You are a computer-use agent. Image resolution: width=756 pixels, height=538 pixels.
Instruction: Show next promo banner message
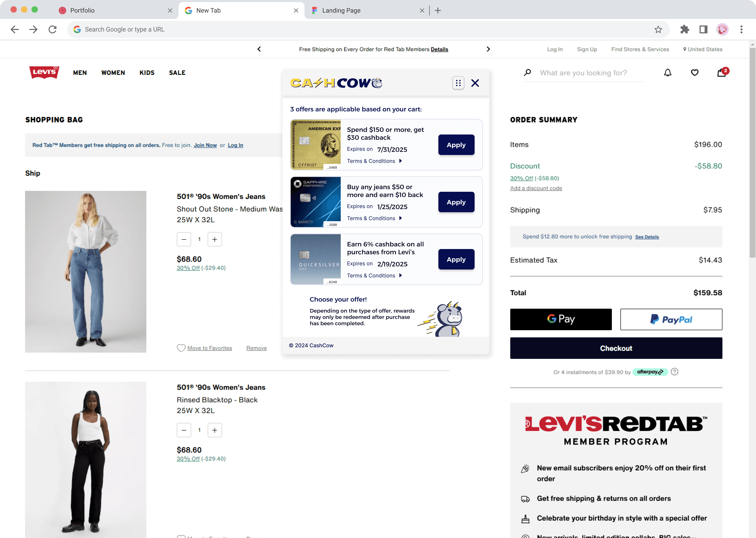[x=488, y=49]
